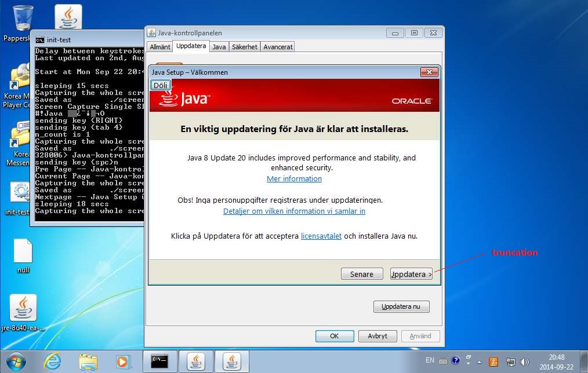
Task: Launch Internet Explorer from the taskbar
Action: coord(52,361)
